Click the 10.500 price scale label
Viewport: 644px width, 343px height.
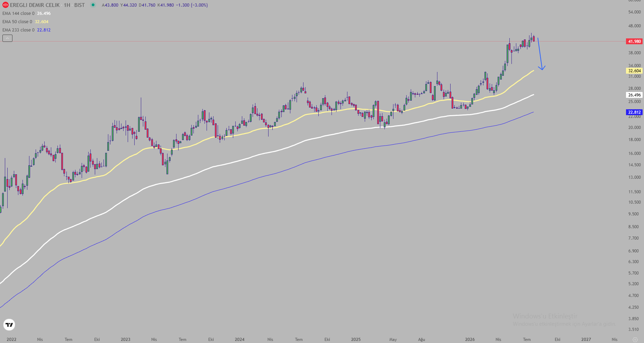pyautogui.click(x=635, y=202)
